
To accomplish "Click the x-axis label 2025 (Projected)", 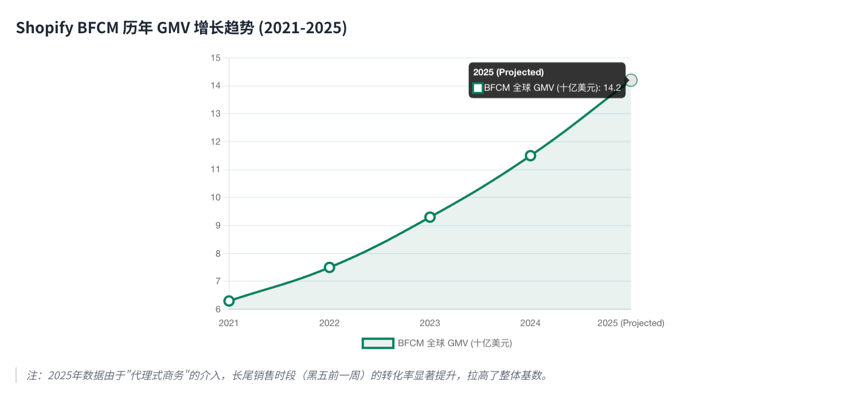I will point(631,323).
